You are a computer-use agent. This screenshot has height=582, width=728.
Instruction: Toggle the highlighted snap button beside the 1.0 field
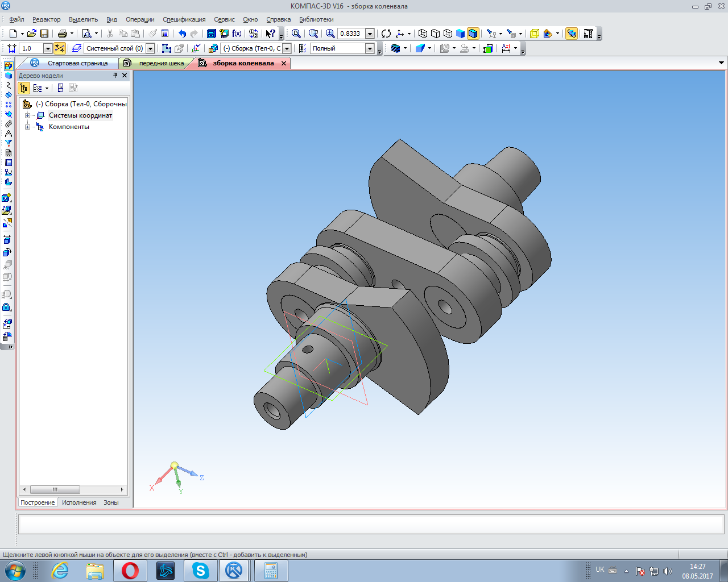60,48
